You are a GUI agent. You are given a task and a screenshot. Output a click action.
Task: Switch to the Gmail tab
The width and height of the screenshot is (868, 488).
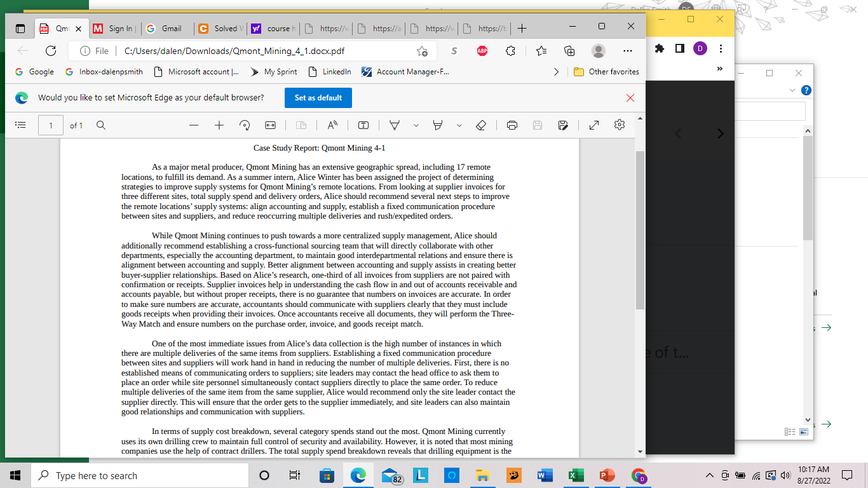pos(166,29)
